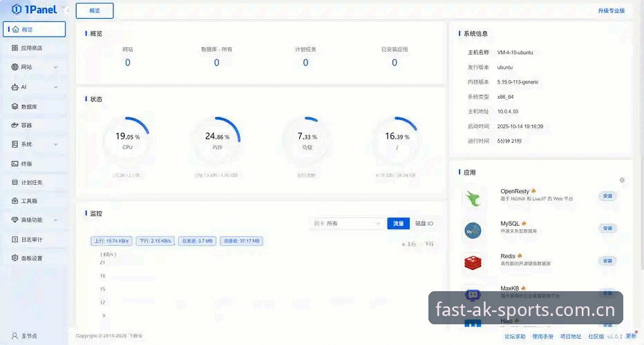Click the 已安装应用 count 0
Viewport: 644px width, 345px height.
coord(395,62)
